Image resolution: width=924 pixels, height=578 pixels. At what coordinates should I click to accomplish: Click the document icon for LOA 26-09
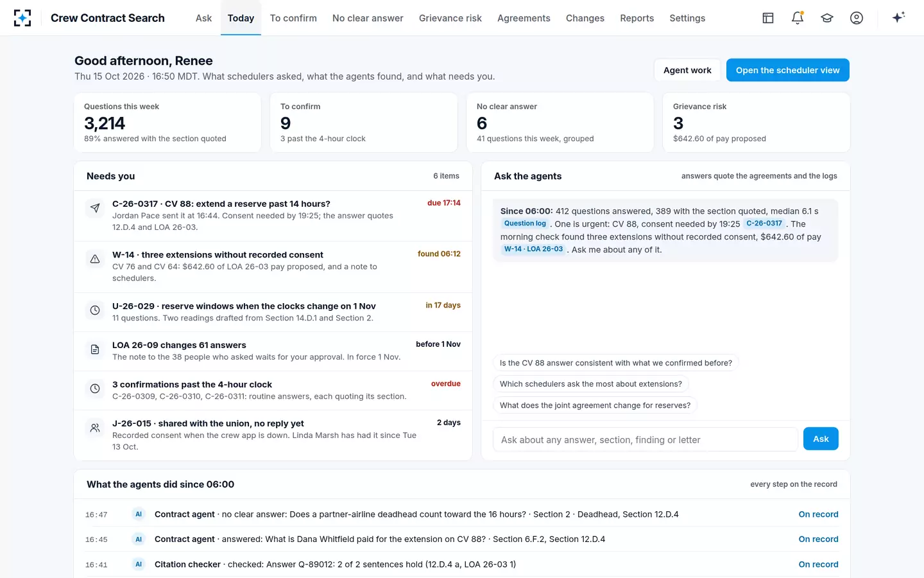(95, 349)
